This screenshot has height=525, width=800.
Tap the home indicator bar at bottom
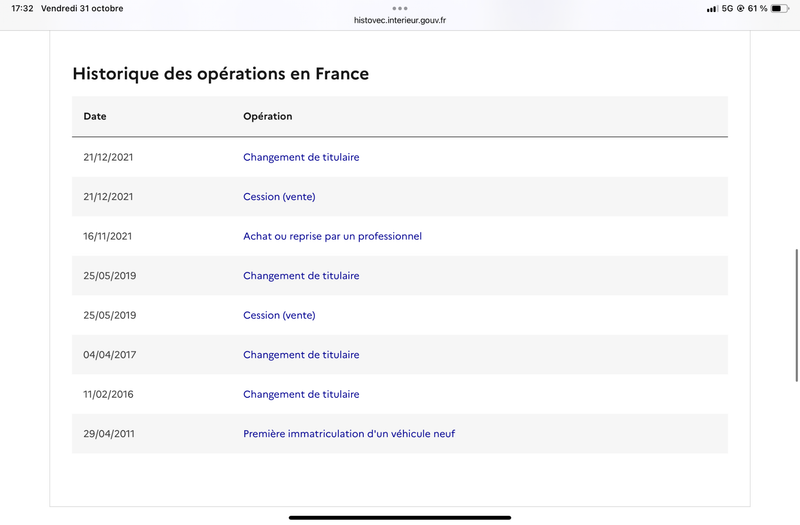400,517
